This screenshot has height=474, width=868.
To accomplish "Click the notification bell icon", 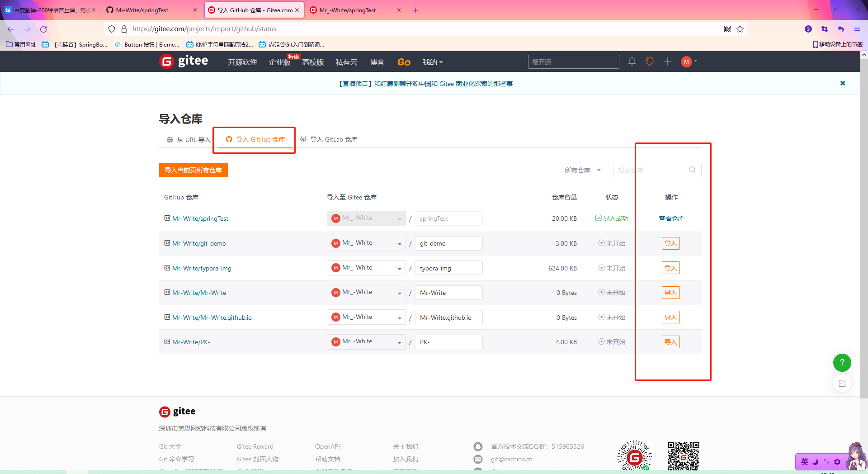I will (632, 62).
